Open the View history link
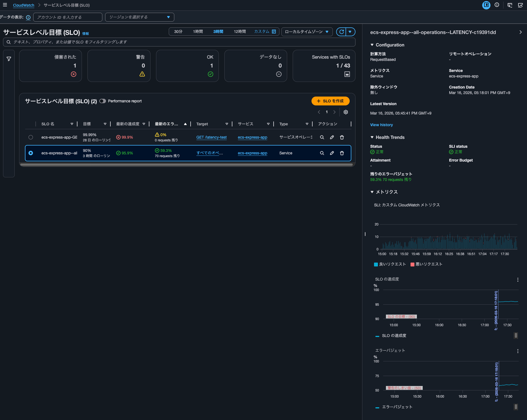This screenshot has width=527, height=420. [x=381, y=125]
